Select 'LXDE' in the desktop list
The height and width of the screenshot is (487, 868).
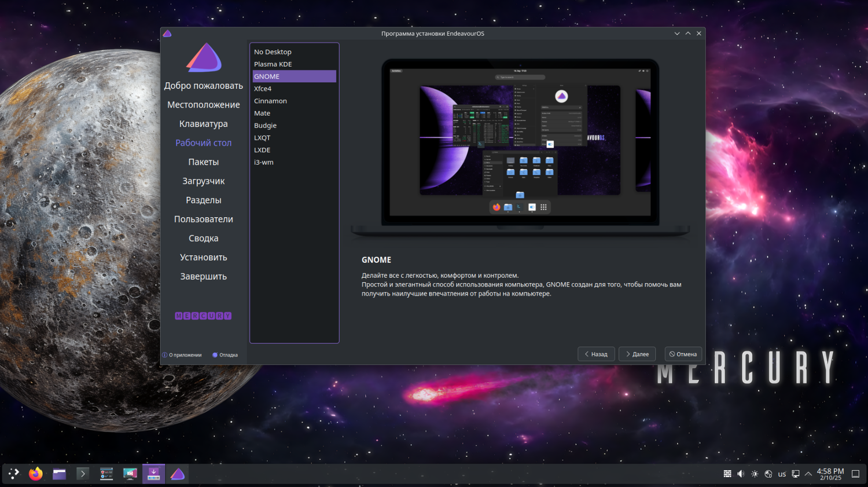[295, 150]
